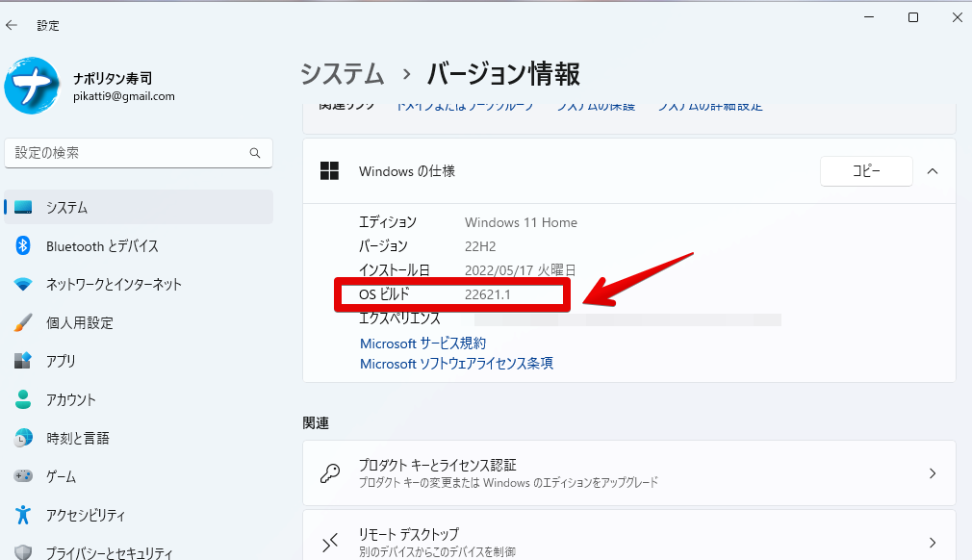Click the back arrow in Settings

12,25
